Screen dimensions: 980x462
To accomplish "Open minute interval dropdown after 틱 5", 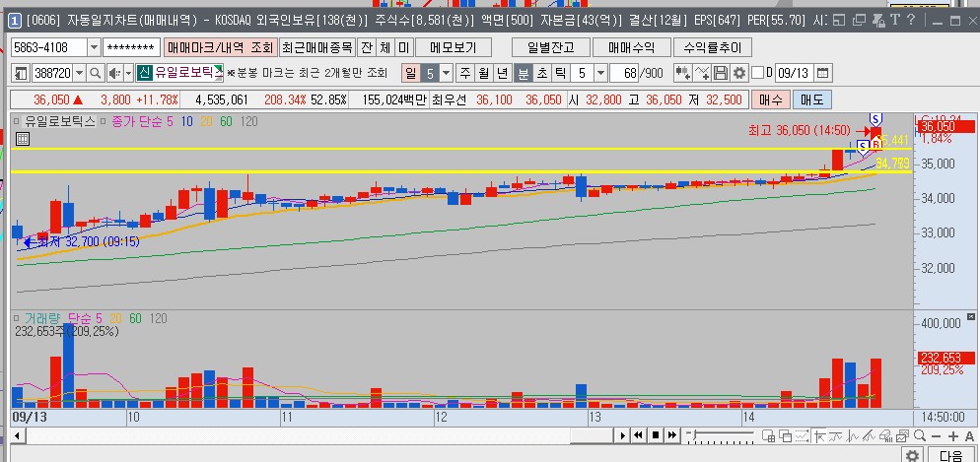I will coord(600,73).
